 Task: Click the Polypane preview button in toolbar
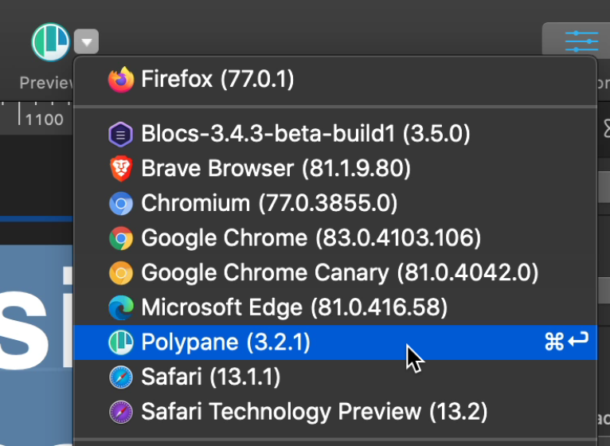51,42
